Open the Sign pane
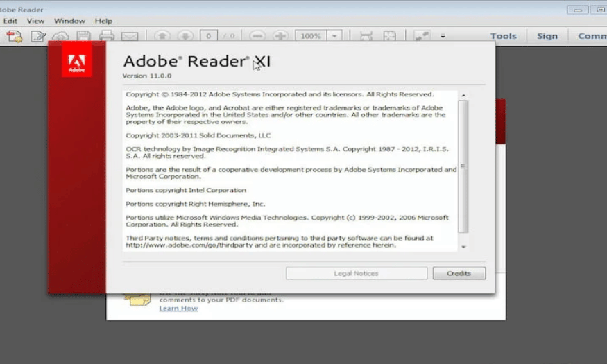 pos(547,36)
